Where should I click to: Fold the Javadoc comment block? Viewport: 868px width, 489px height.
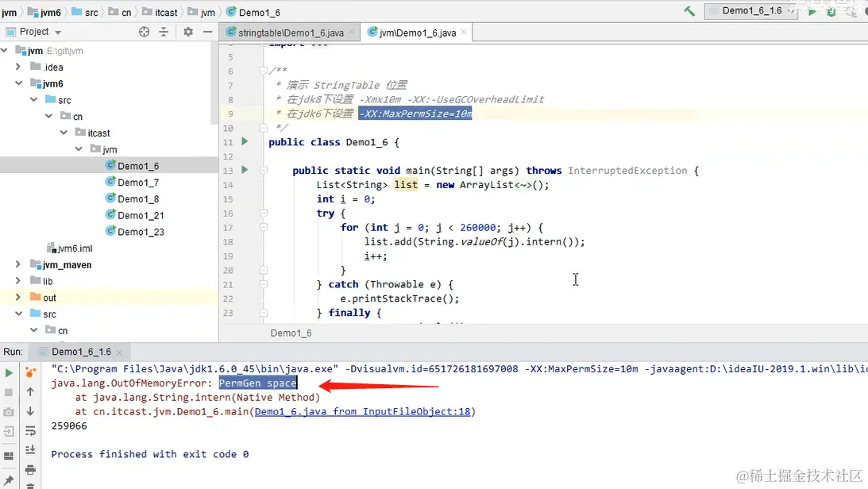tap(264, 70)
